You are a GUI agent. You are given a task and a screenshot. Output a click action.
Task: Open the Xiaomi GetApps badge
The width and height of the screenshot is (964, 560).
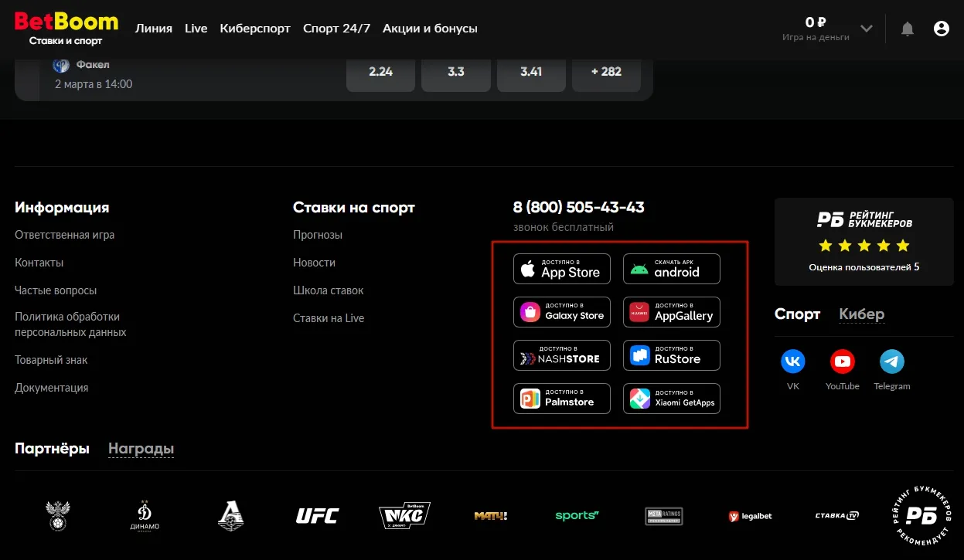(x=671, y=398)
